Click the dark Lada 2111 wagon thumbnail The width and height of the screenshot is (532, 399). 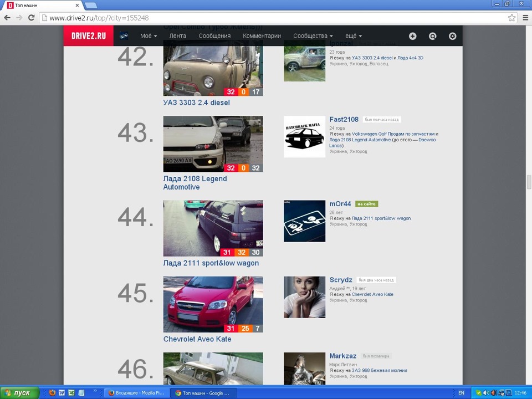click(213, 228)
